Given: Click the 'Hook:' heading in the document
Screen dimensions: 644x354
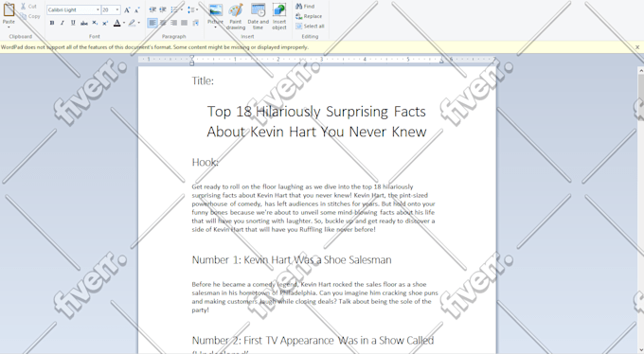Looking at the screenshot, I should point(205,162).
